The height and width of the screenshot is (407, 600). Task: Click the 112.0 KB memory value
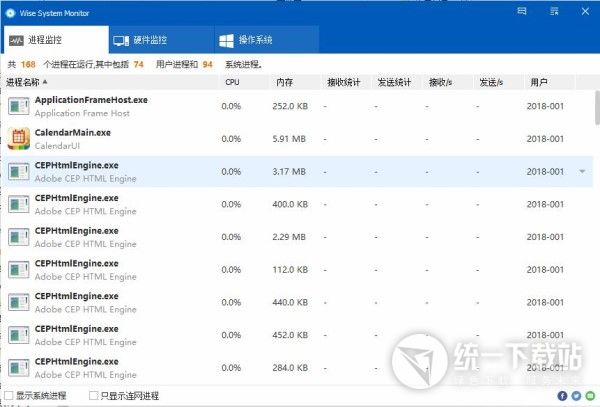coord(290,270)
